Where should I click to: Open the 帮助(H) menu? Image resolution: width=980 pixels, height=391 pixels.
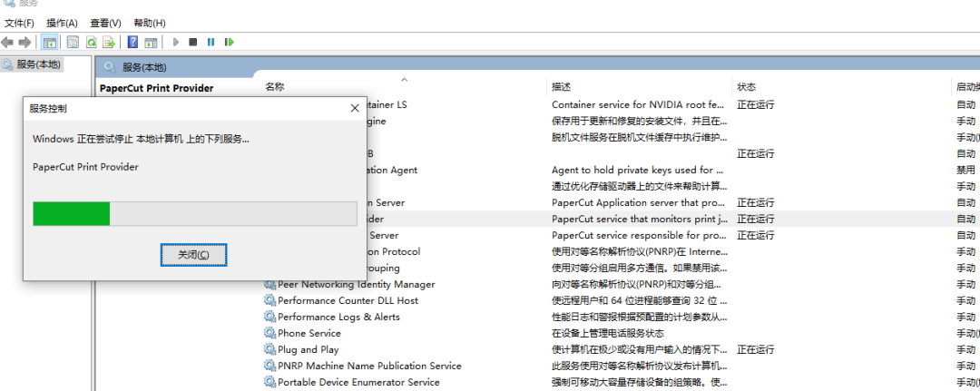pos(150,23)
